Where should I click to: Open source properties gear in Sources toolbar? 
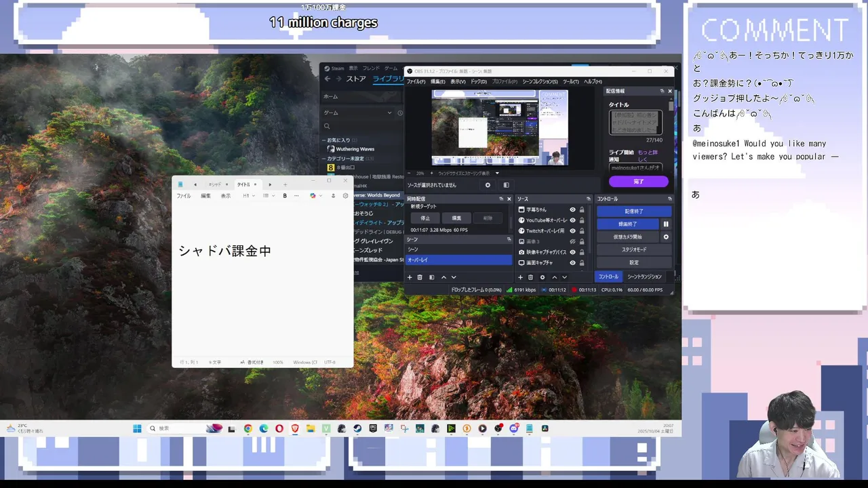pos(542,277)
